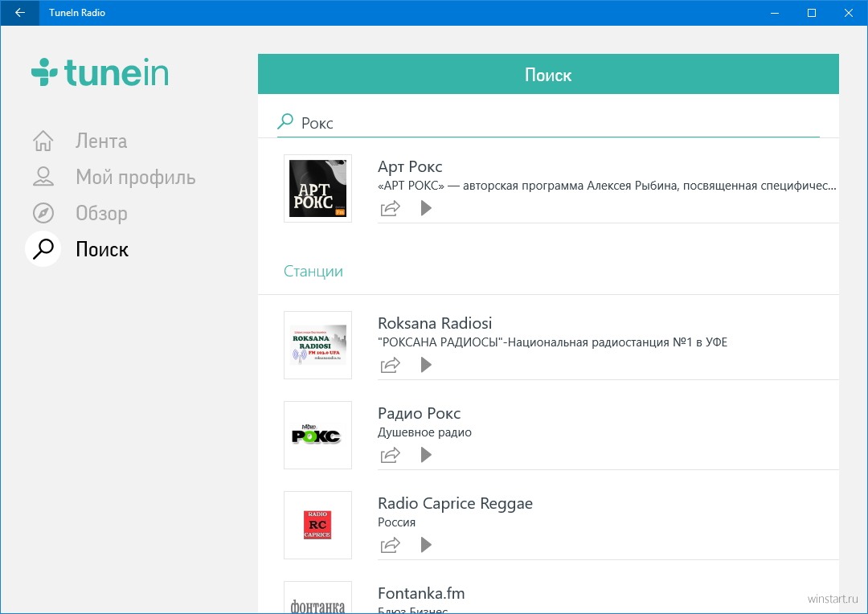This screenshot has height=614, width=868.
Task: Click the Поиск magnifier icon in sidebar
Action: click(43, 249)
